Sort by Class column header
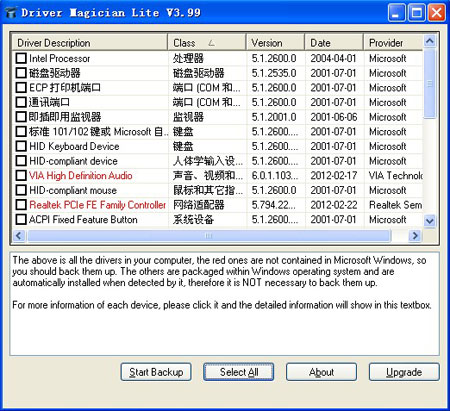This screenshot has height=411, width=450. click(x=207, y=43)
